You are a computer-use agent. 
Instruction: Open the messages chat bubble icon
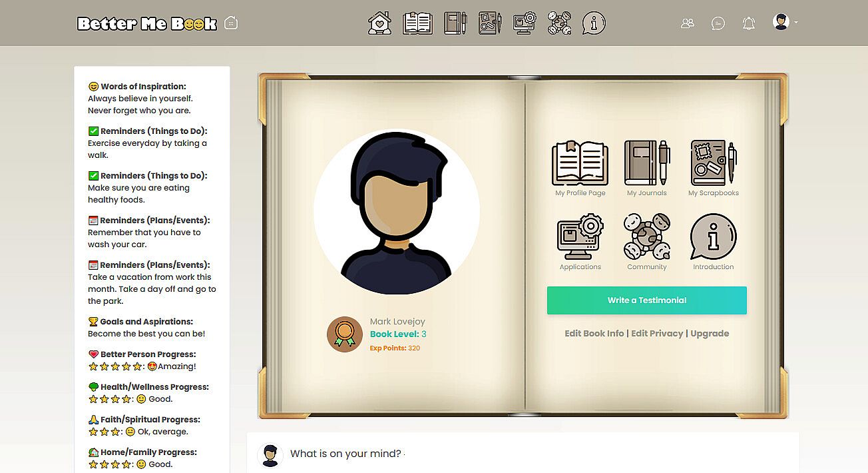point(718,23)
